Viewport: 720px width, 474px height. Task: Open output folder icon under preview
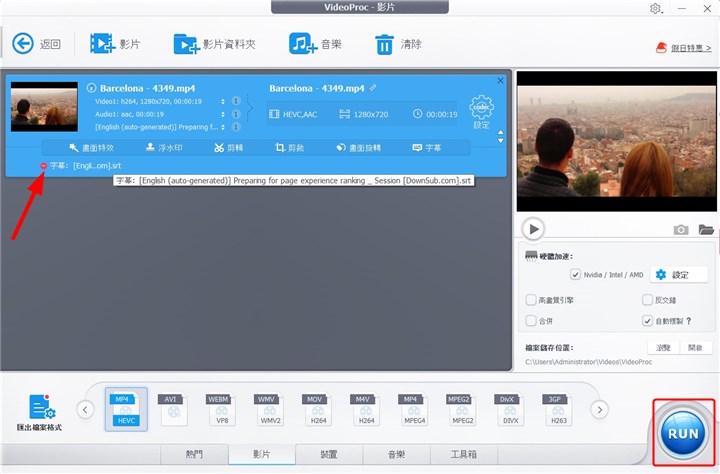tap(705, 229)
